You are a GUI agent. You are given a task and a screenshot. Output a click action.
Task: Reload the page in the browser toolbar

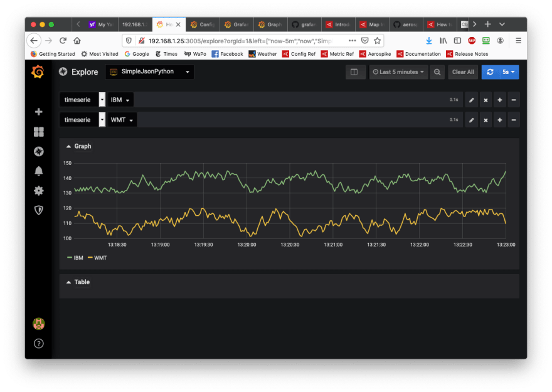tap(63, 41)
